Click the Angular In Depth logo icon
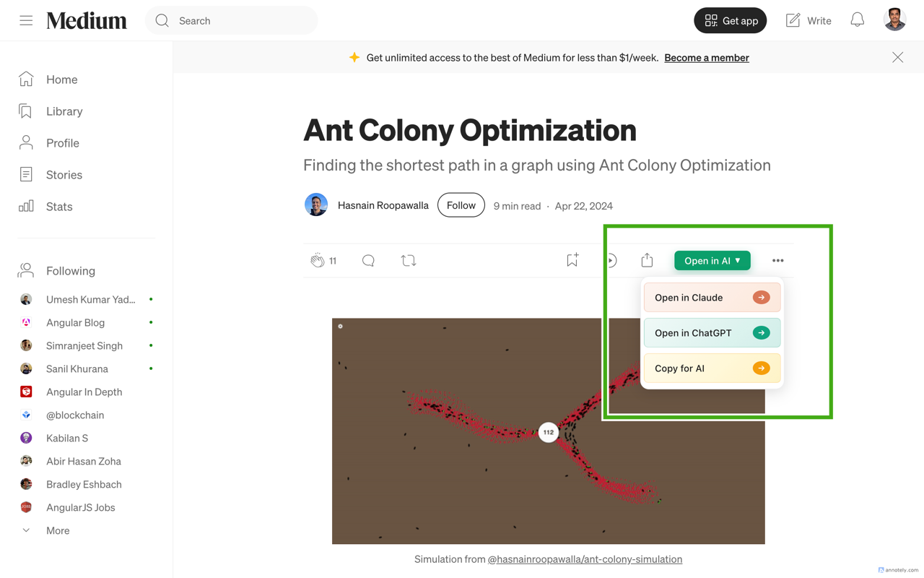 tap(26, 392)
